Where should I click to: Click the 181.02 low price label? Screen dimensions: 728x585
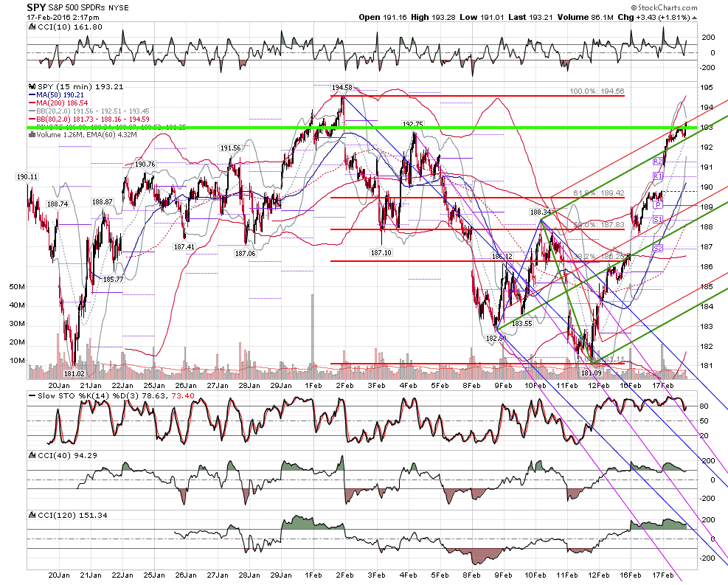[x=74, y=374]
